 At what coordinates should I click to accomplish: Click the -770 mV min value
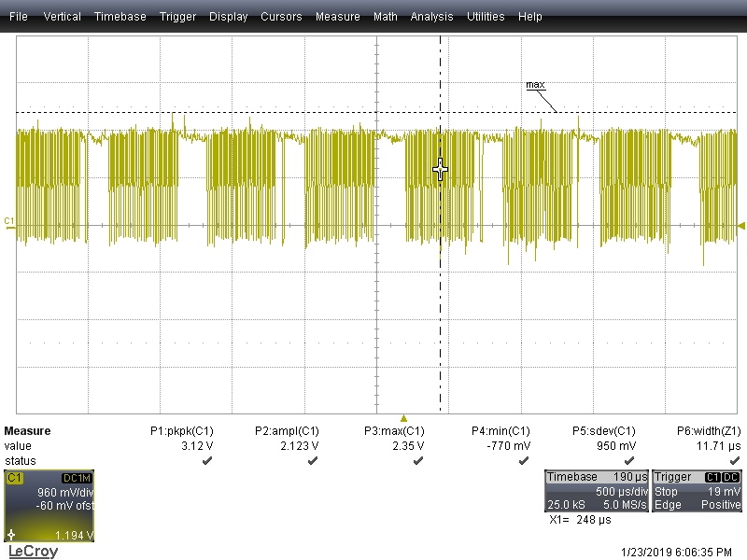click(x=508, y=446)
